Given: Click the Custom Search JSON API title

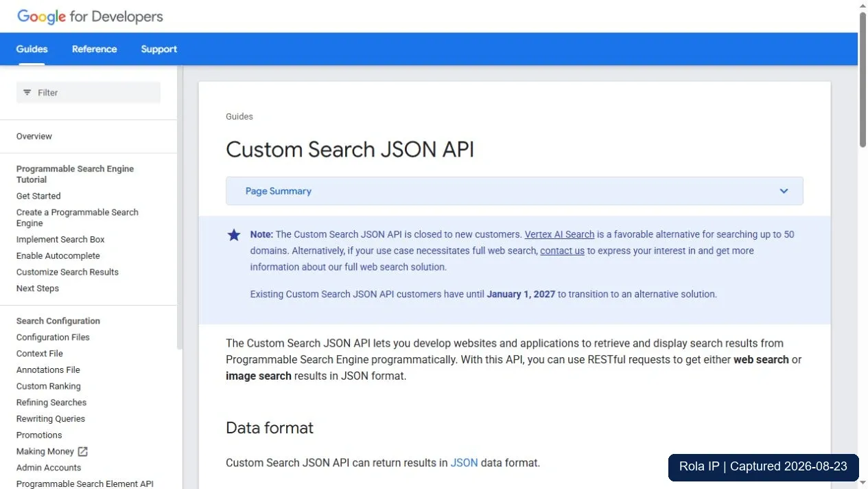Looking at the screenshot, I should coord(350,150).
